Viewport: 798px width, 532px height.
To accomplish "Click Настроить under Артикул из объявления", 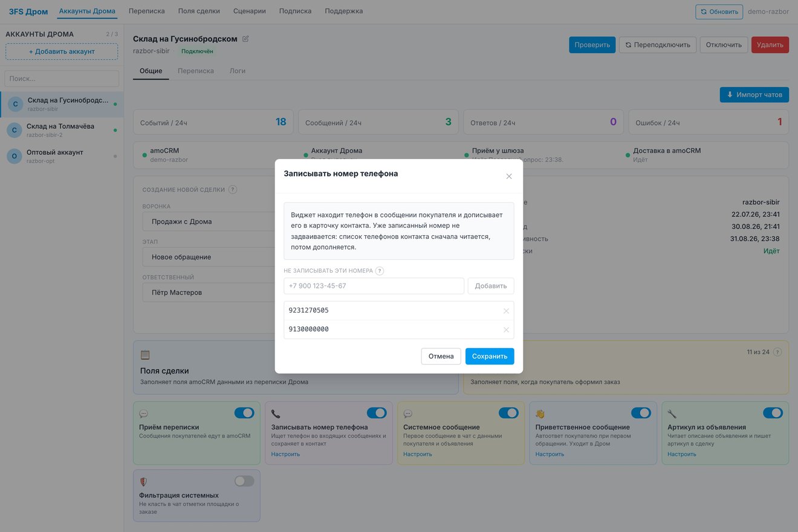I will (682, 454).
